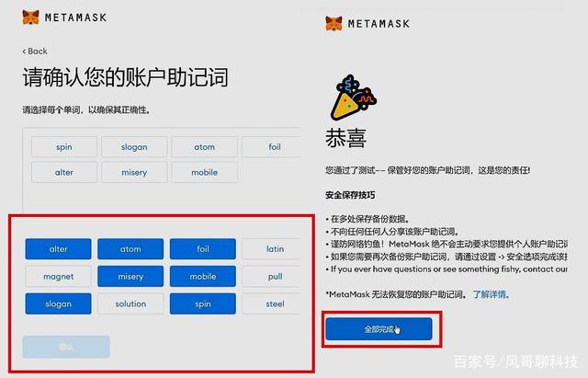Click the tip 不向任何任何人分享该账户助记词

tap(392, 231)
